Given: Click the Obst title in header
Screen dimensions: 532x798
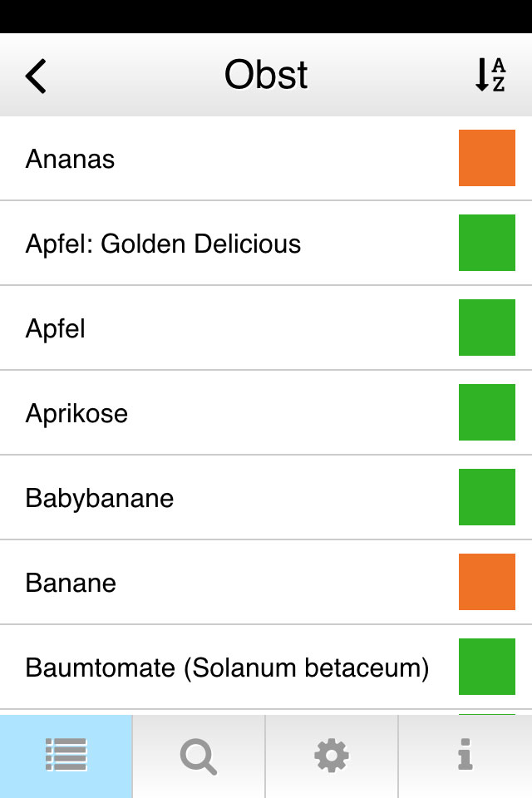Looking at the screenshot, I should click(x=266, y=75).
